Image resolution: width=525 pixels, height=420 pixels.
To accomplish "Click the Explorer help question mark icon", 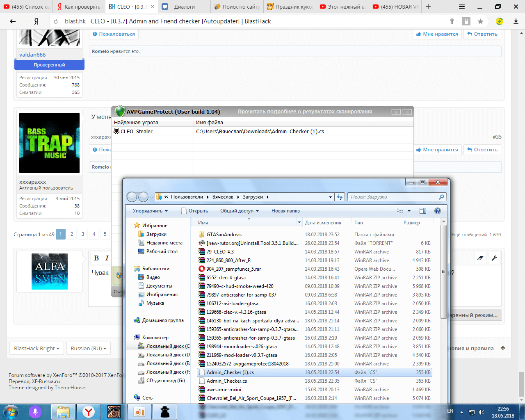I will (x=437, y=211).
